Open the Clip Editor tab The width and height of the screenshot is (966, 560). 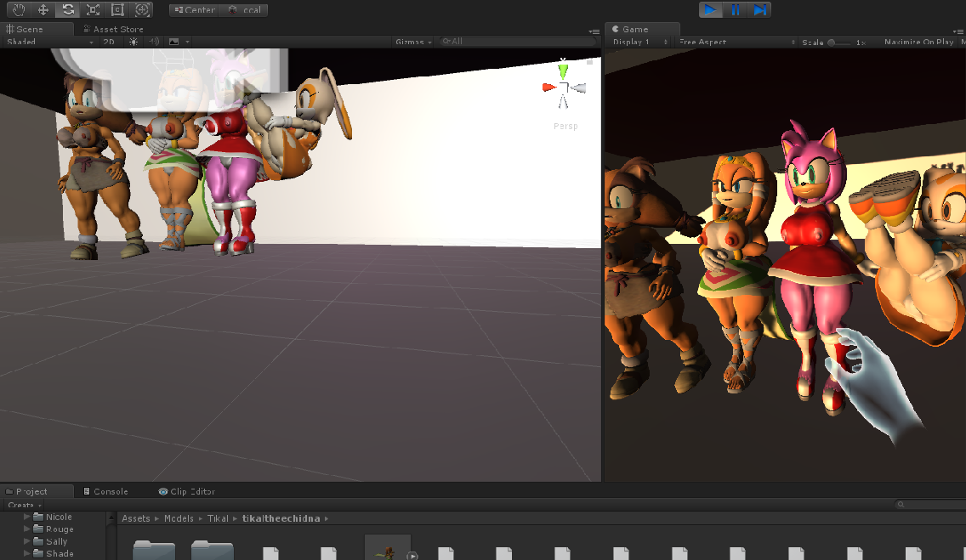187,491
